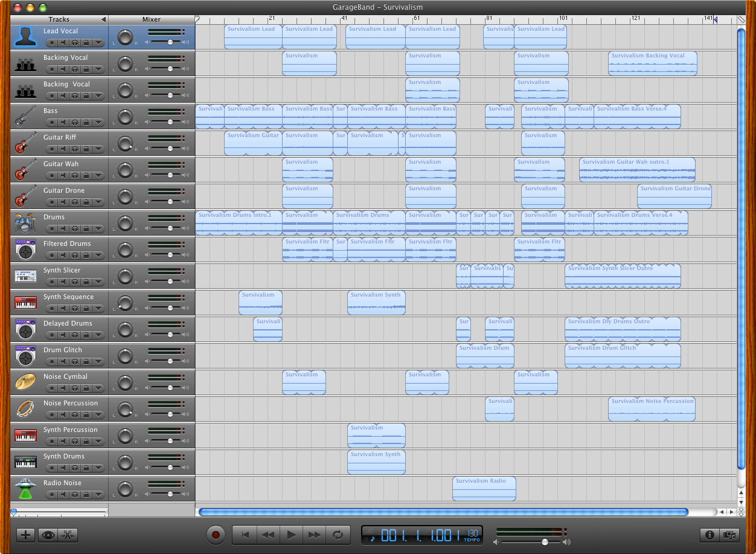Click the Radio Noise UFO icon

tap(25, 489)
